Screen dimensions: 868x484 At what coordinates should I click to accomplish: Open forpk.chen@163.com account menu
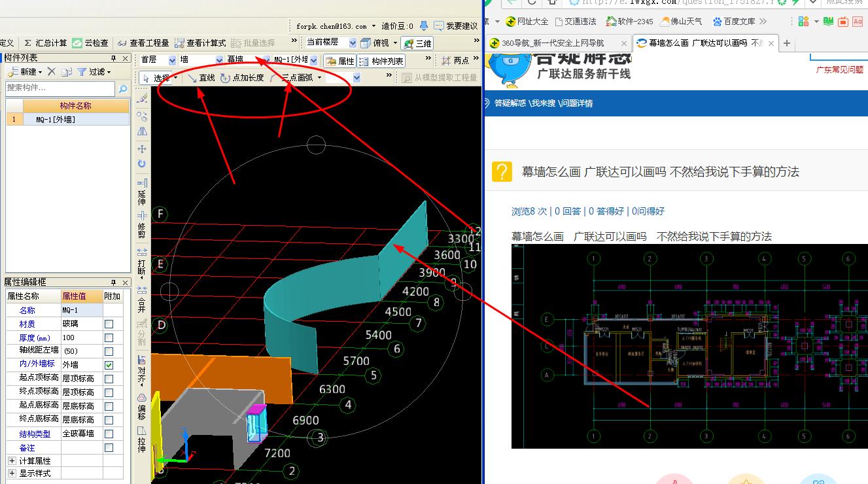[336, 26]
